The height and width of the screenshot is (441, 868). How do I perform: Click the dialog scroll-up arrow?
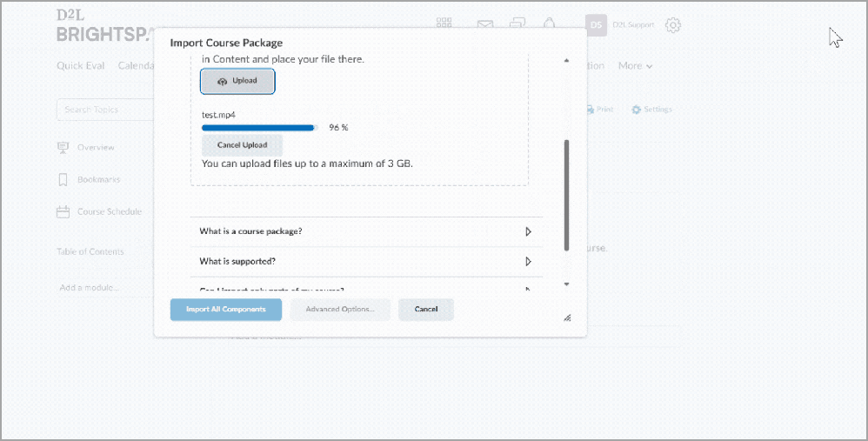[566, 60]
